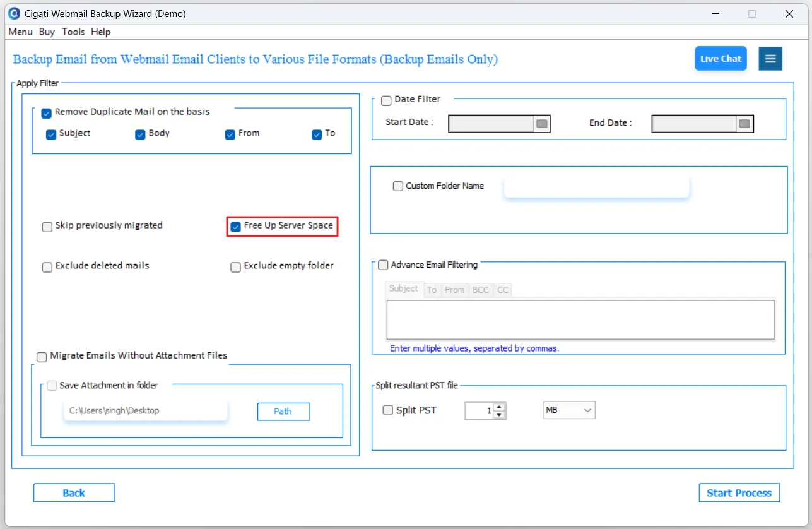Click the Live Chat button
The image size is (812, 529).
[x=721, y=59]
